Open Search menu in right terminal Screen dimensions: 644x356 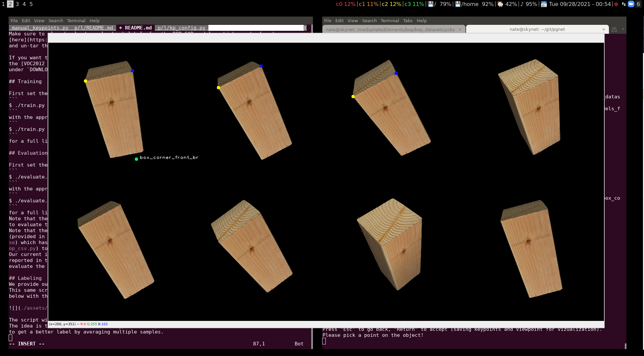(x=369, y=21)
